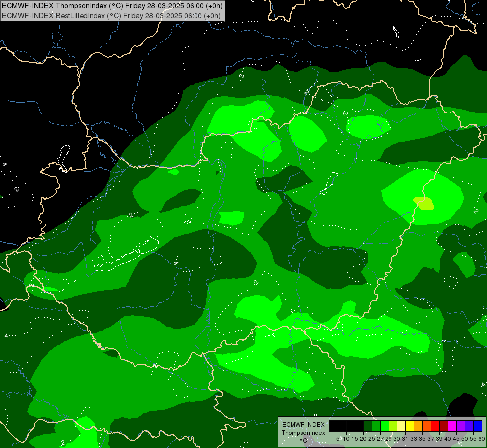487x448 pixels.
Task: Select indigo 50-55 legend swatch
Action: (469, 426)
